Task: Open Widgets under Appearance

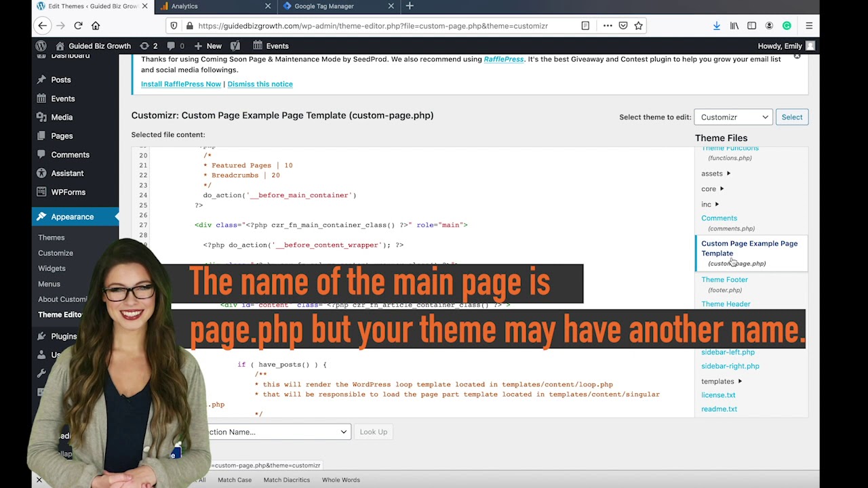Action: coord(52,269)
